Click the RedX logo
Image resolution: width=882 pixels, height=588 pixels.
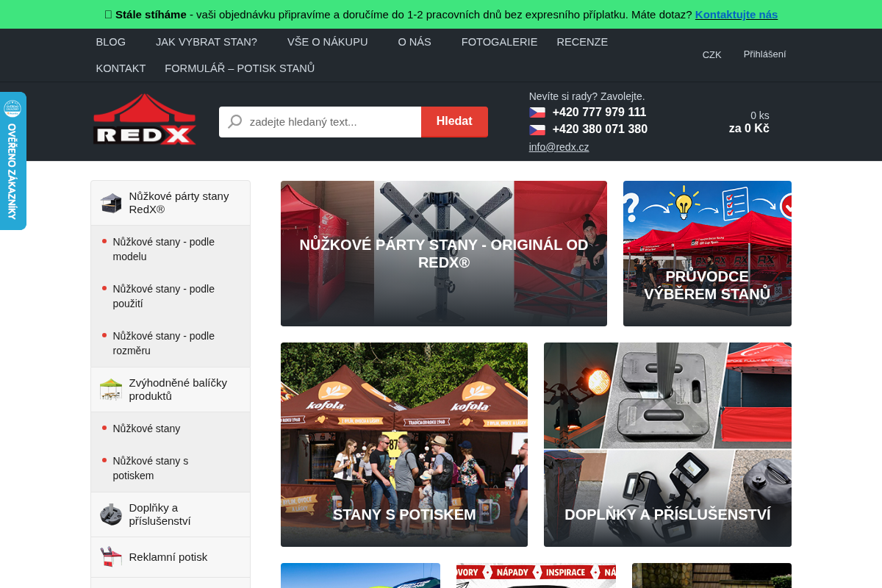(145, 119)
